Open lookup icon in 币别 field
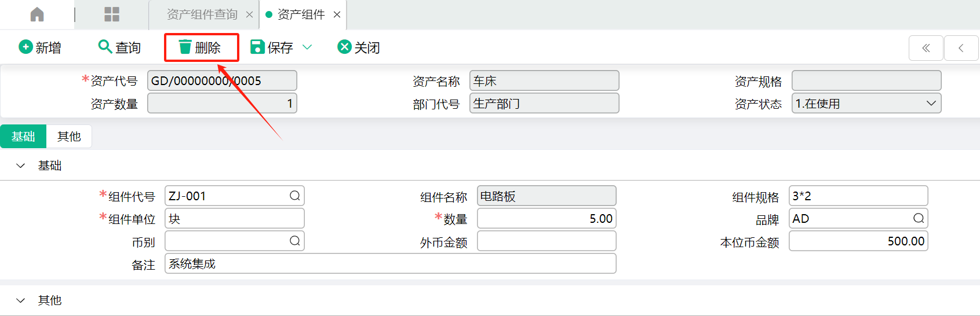This screenshot has height=316, width=980. click(x=295, y=241)
